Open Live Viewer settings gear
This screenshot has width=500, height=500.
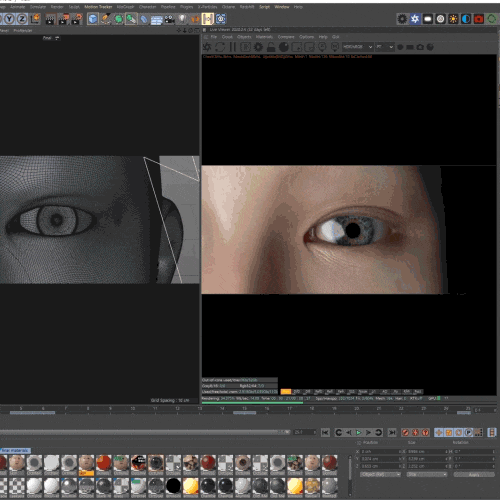258,47
